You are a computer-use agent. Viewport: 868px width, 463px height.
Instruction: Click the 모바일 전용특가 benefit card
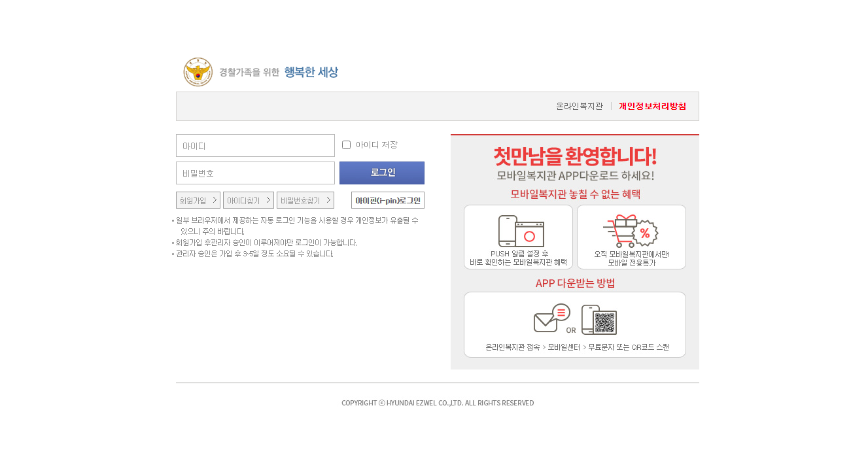[631, 237]
